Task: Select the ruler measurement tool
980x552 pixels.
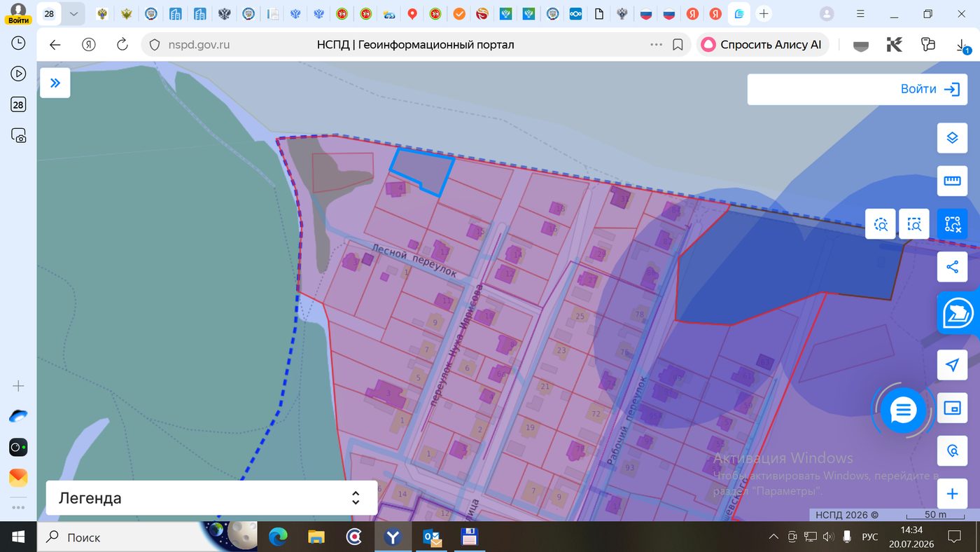Action: [x=952, y=181]
